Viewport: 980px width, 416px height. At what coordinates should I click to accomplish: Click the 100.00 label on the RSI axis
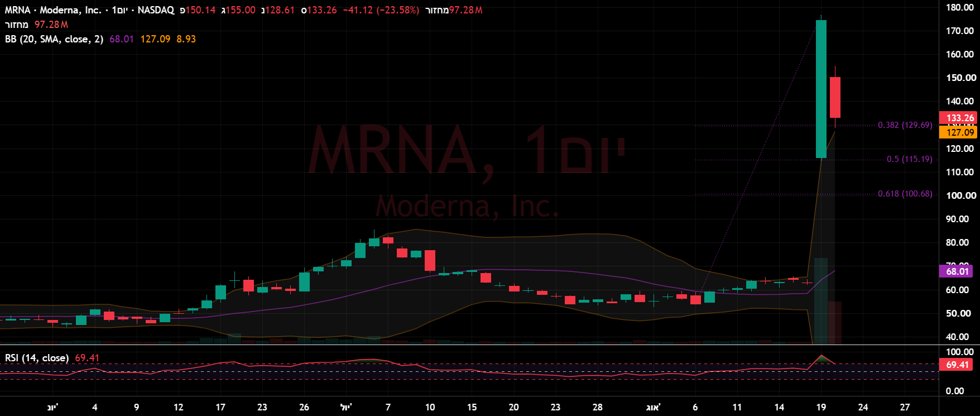pyautogui.click(x=960, y=352)
